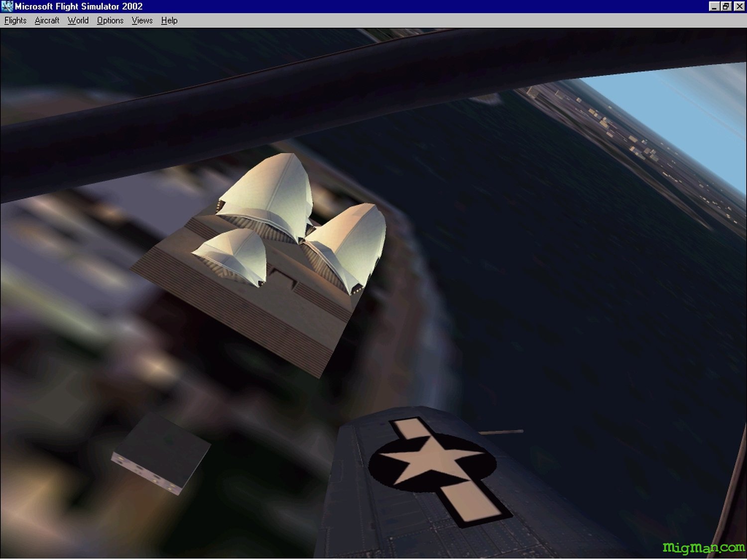747x560 pixels.
Task: Restore down the Flight Simulator window
Action: pyautogui.click(x=727, y=6)
